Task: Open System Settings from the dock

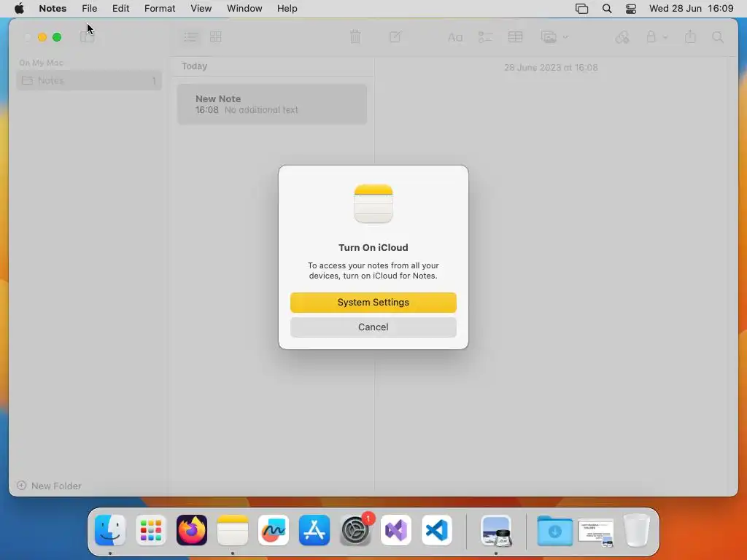Action: pos(355,530)
